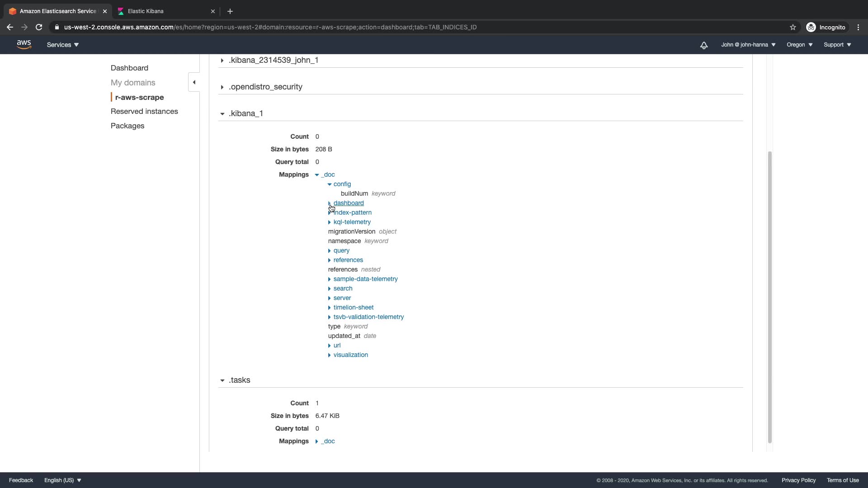Switch to the Elastic Kibana tab
Screen dimensions: 868x488
pyautogui.click(x=146, y=11)
